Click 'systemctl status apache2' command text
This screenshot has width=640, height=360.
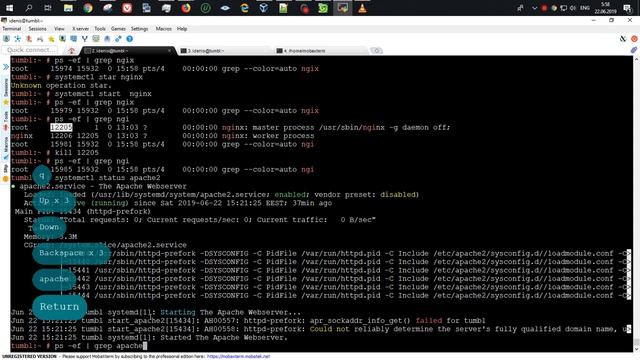[107, 178]
